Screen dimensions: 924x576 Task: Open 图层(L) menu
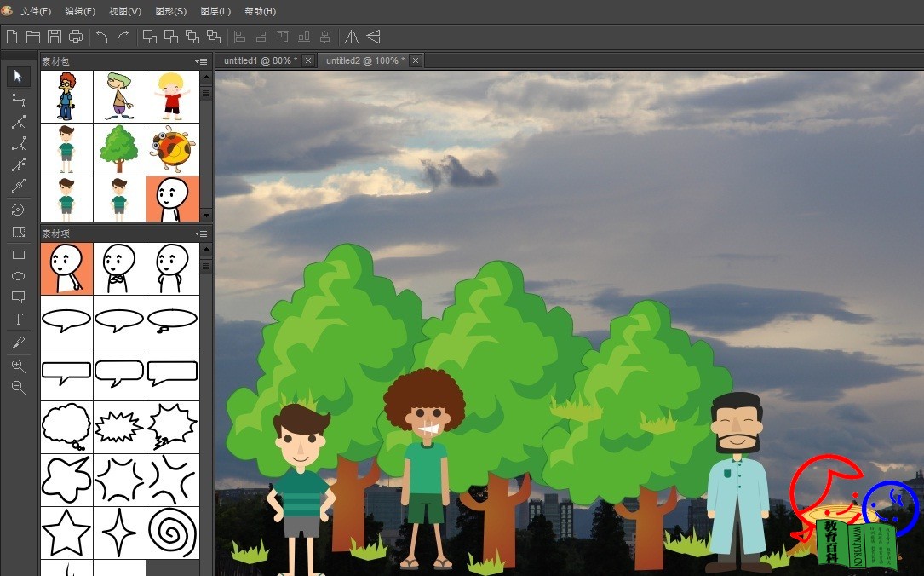point(215,11)
